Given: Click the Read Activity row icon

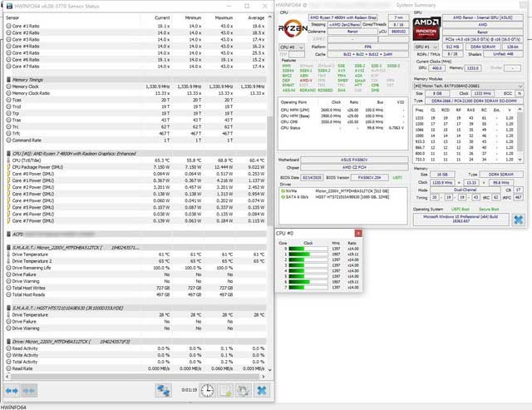Looking at the screenshot, I should pyautogui.click(x=9, y=348).
